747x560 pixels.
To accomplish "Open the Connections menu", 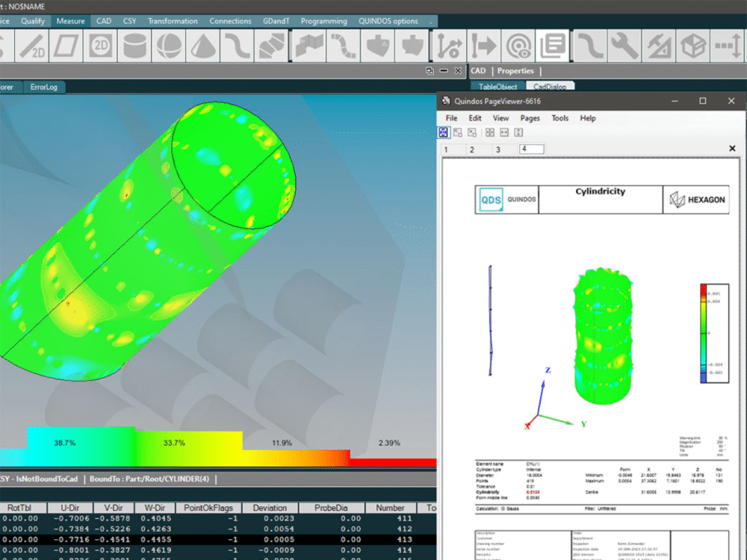I will (230, 21).
